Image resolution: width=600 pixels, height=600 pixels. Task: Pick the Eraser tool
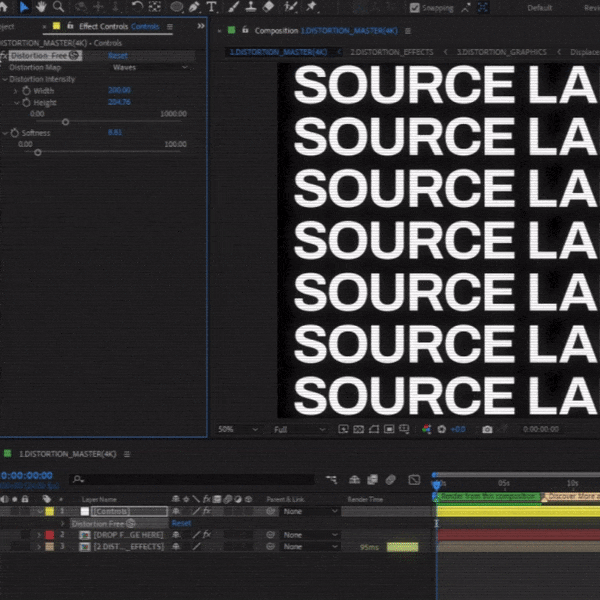(x=267, y=7)
